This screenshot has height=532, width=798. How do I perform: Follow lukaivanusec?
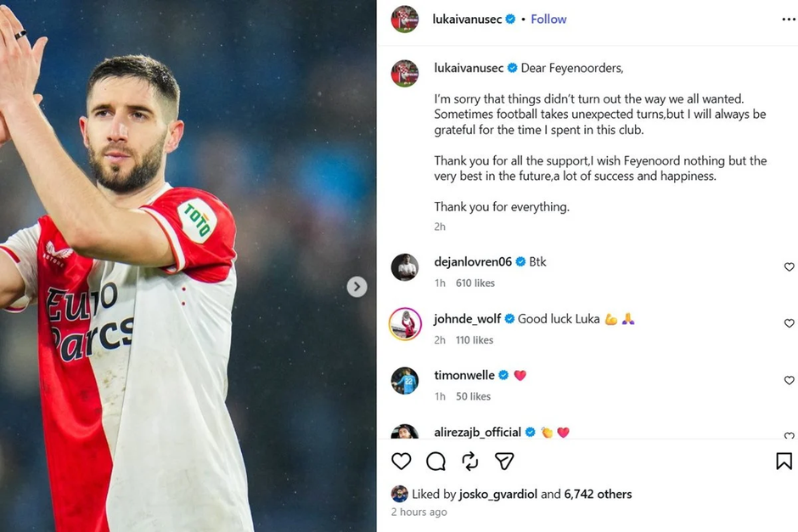(x=548, y=20)
